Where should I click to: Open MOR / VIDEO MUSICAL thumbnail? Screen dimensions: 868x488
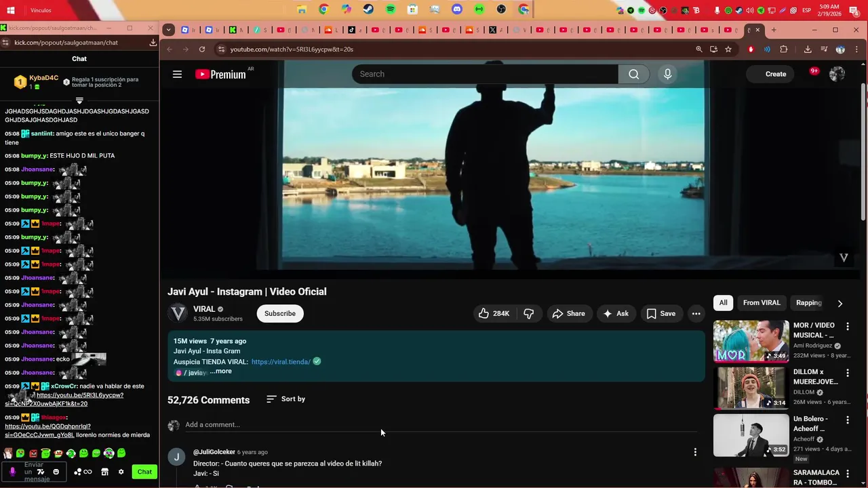click(x=751, y=341)
